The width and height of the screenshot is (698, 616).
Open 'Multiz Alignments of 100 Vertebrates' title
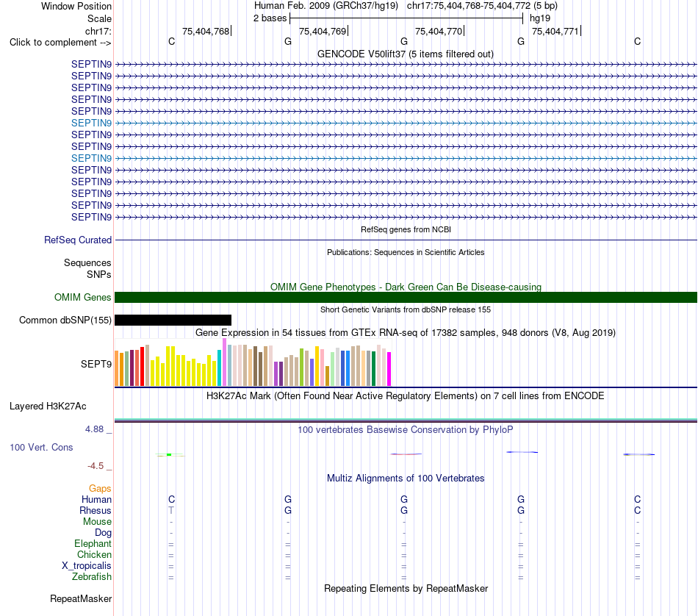coord(406,479)
